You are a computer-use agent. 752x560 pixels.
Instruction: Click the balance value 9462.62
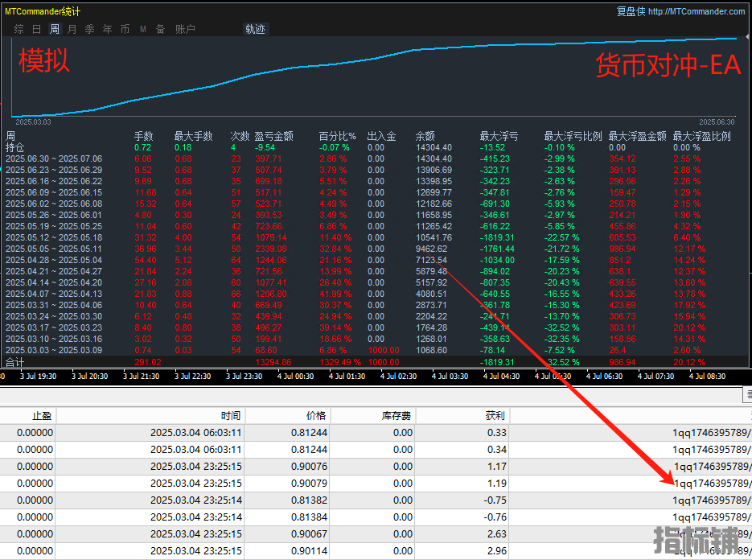(431, 249)
